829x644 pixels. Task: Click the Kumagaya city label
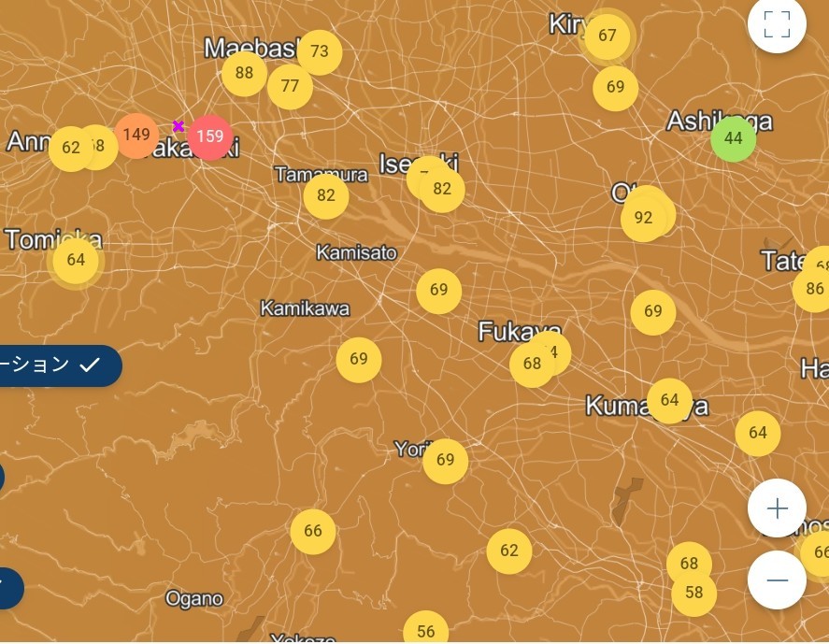point(646,406)
